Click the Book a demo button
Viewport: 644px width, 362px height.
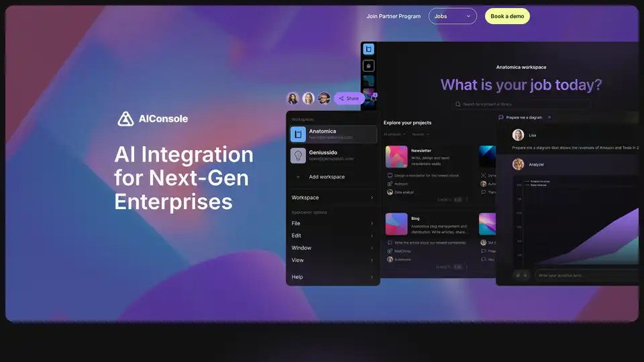tap(507, 16)
